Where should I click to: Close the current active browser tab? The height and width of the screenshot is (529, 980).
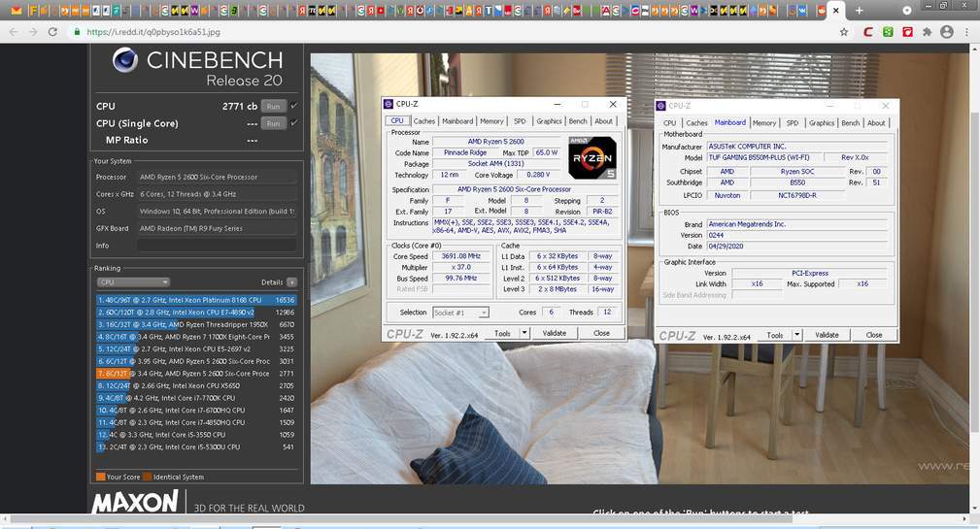835,11
